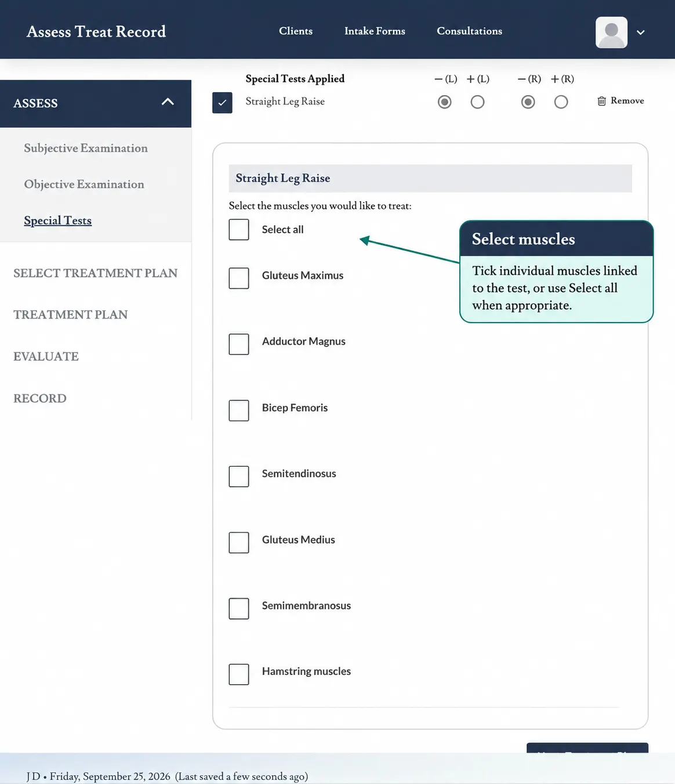The width and height of the screenshot is (675, 784).
Task: Tick the Bicep Femoris checkbox
Action: click(x=239, y=410)
